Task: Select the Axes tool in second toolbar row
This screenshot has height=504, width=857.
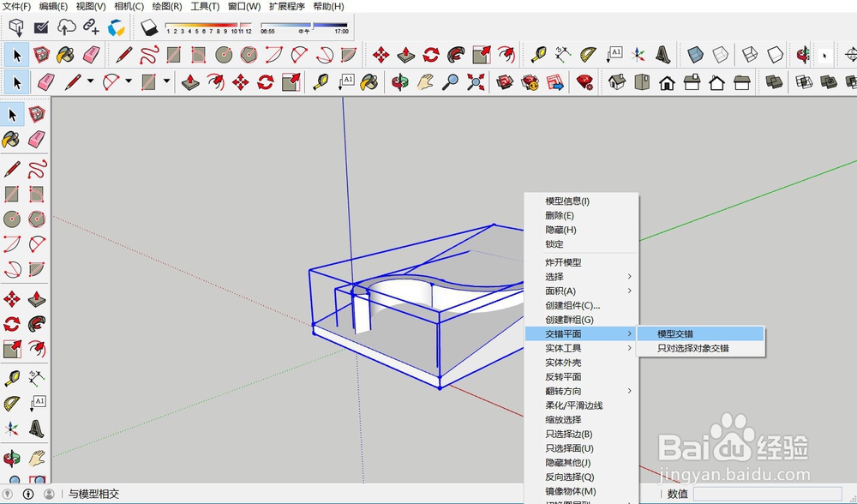Action: 638,55
